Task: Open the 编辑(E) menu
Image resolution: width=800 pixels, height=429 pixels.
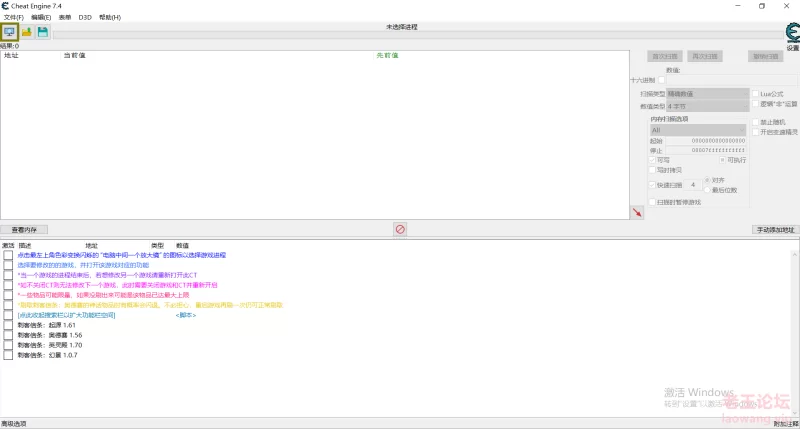Action: (41, 17)
